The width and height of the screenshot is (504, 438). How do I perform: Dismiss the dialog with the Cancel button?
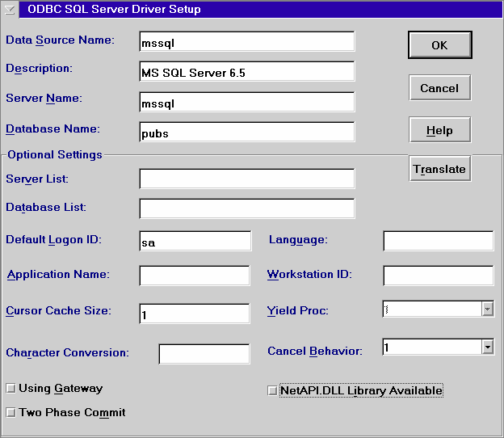click(x=439, y=88)
